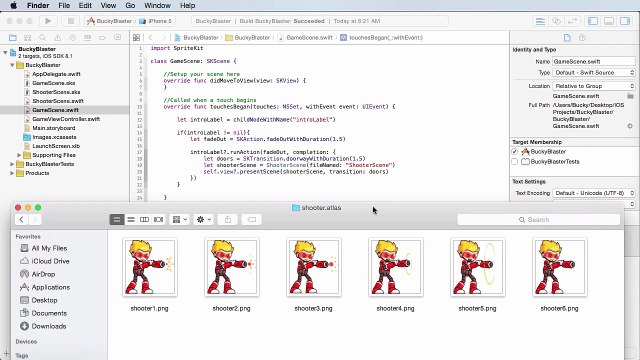Image resolution: width=640 pixels, height=360 pixels.
Task: Show the Assistant editor in Xcode
Action: pos(556,21)
